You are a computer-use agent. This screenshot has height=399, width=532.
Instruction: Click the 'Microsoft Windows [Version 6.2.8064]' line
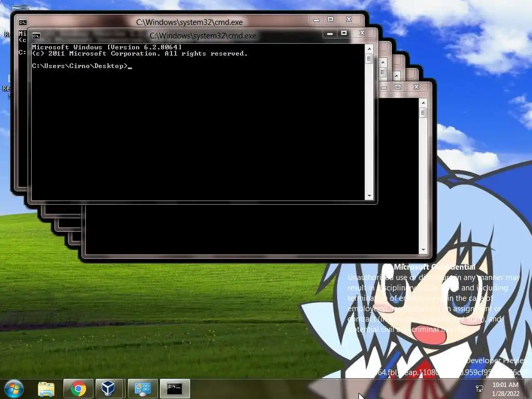(x=107, y=47)
